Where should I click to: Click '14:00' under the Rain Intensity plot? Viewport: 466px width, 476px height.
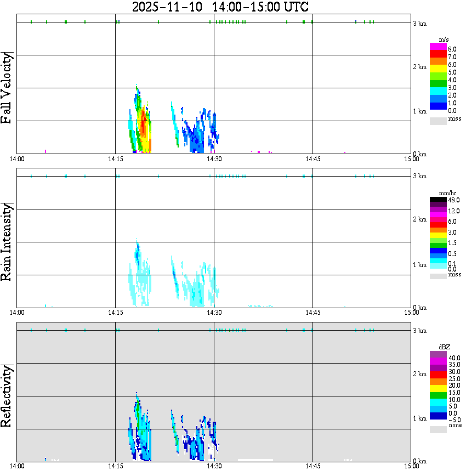[17, 313]
